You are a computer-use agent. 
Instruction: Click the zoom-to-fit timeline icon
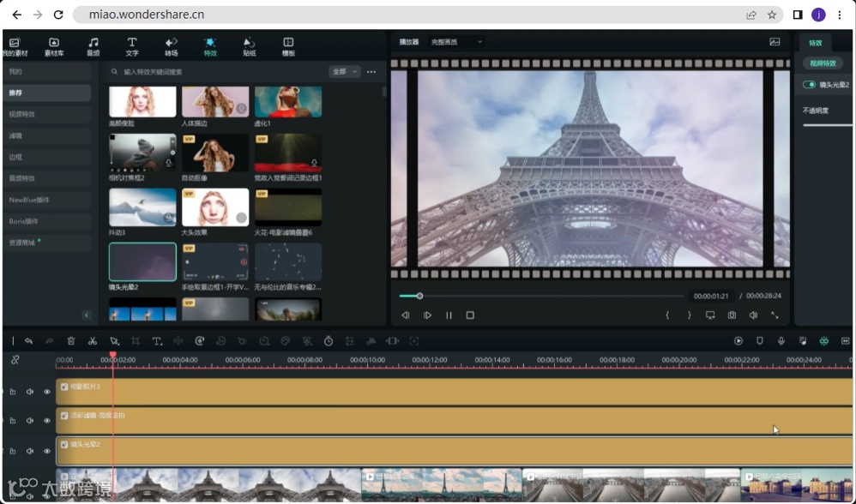(x=845, y=341)
